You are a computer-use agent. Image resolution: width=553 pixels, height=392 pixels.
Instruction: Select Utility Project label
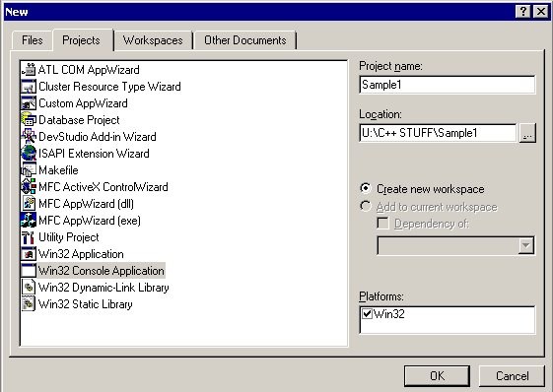click(x=69, y=237)
